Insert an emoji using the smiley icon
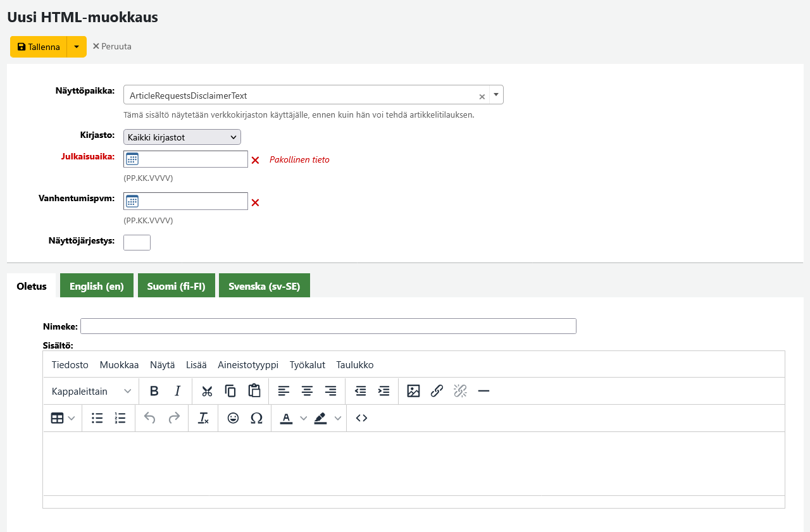 coord(233,418)
